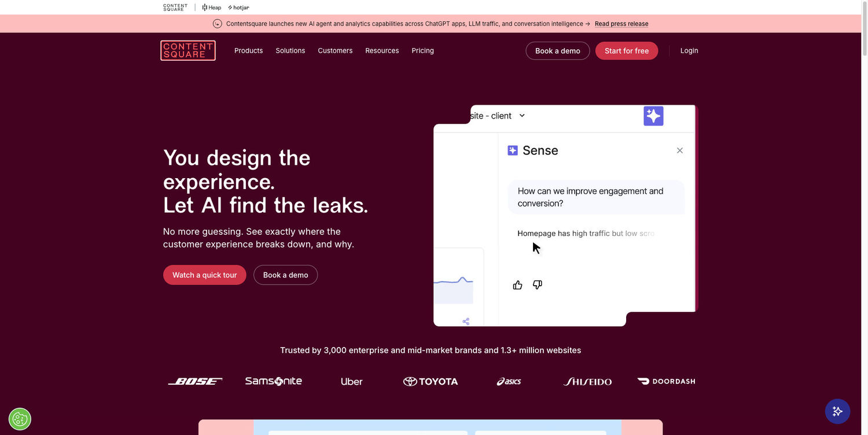Open the cookie preferences icon
The height and width of the screenshot is (435, 868).
pos(20,419)
